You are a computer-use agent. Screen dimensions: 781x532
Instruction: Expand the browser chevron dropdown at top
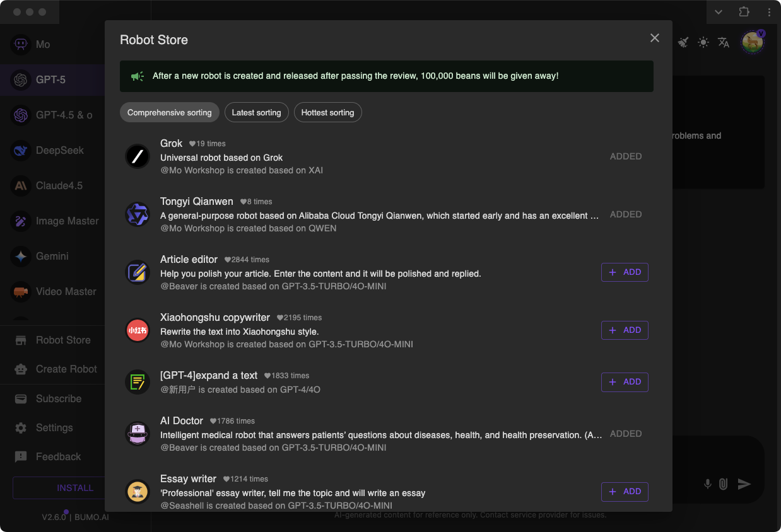(718, 11)
